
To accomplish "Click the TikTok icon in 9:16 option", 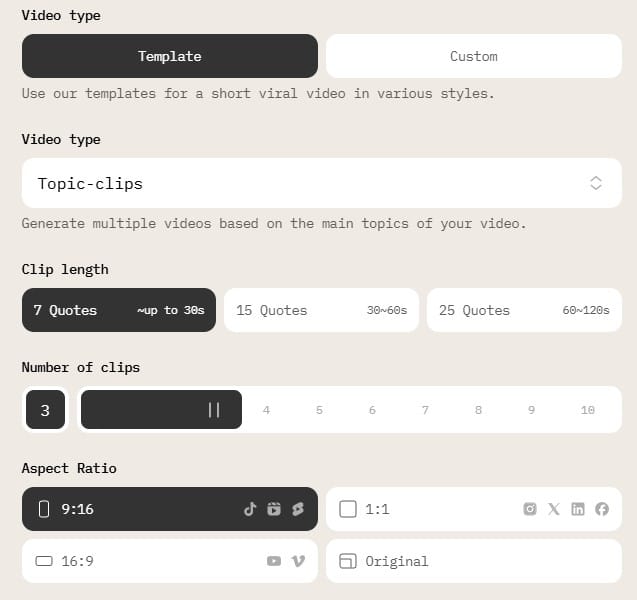I will (x=250, y=509).
